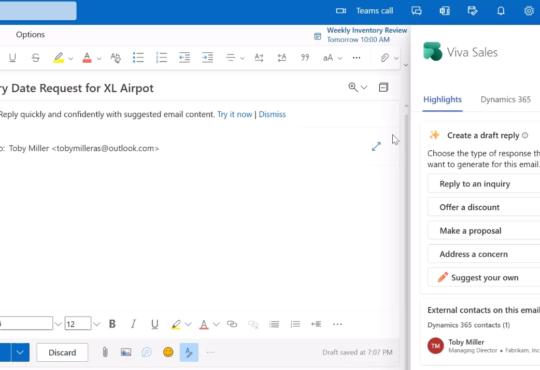Click the font size field showing 12
540x370 pixels.
pyautogui.click(x=78, y=324)
